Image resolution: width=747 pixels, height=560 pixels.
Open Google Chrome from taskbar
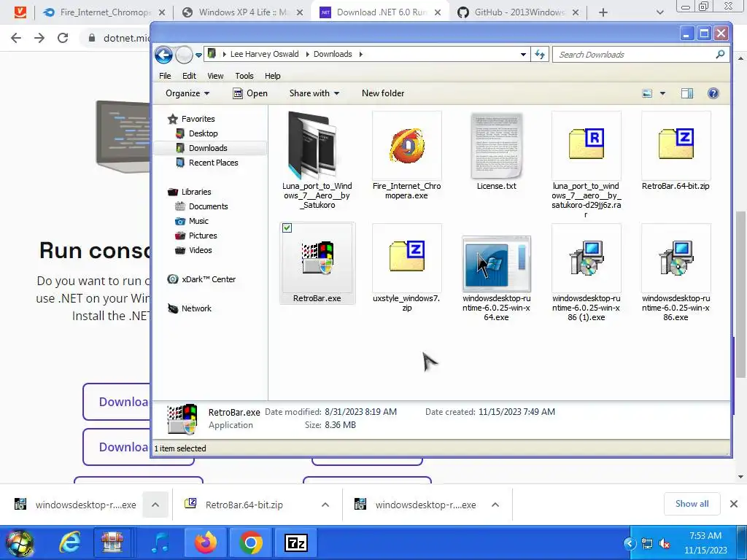[x=251, y=542]
